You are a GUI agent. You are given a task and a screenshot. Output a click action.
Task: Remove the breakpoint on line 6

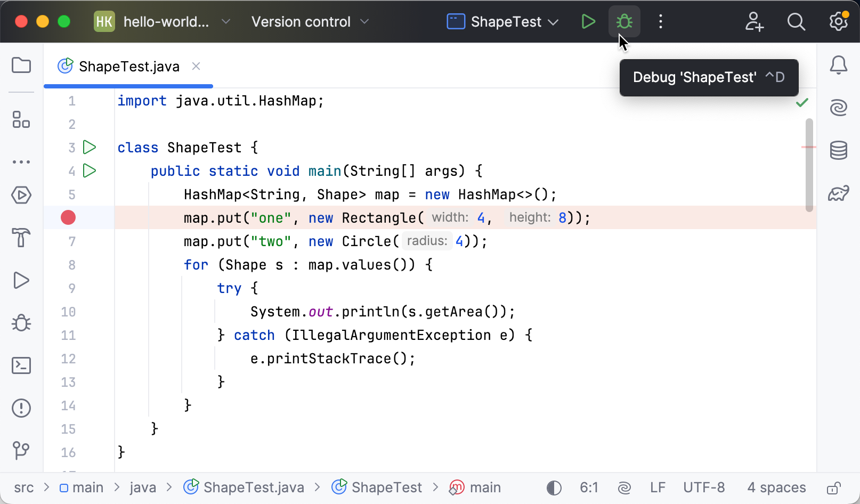[x=68, y=217]
